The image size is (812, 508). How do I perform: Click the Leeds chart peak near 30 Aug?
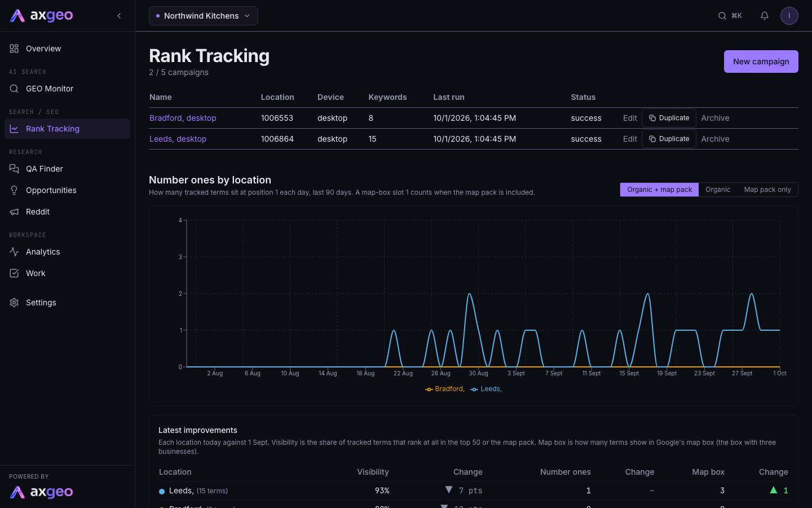[469, 294]
